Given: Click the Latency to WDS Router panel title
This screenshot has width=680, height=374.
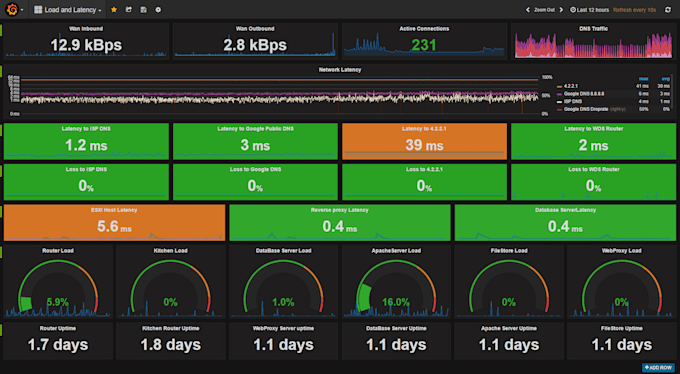Looking at the screenshot, I should 593,129.
